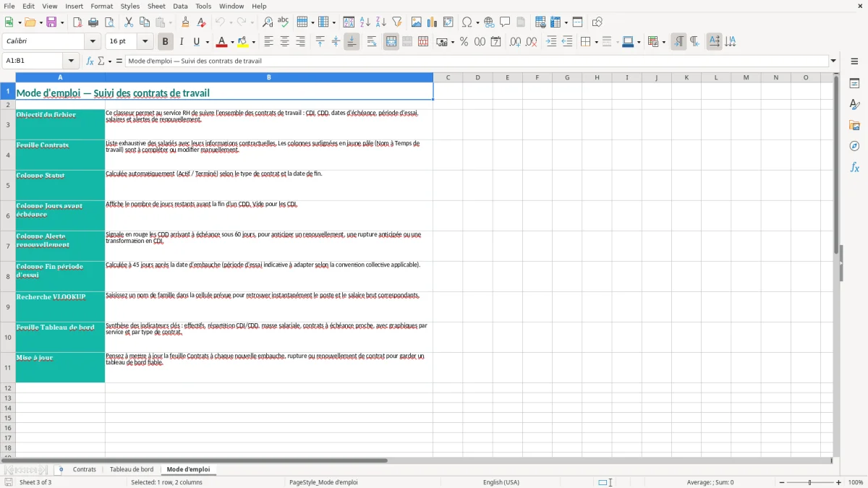Click the Save document icon
The image size is (868, 488).
pyautogui.click(x=51, y=22)
